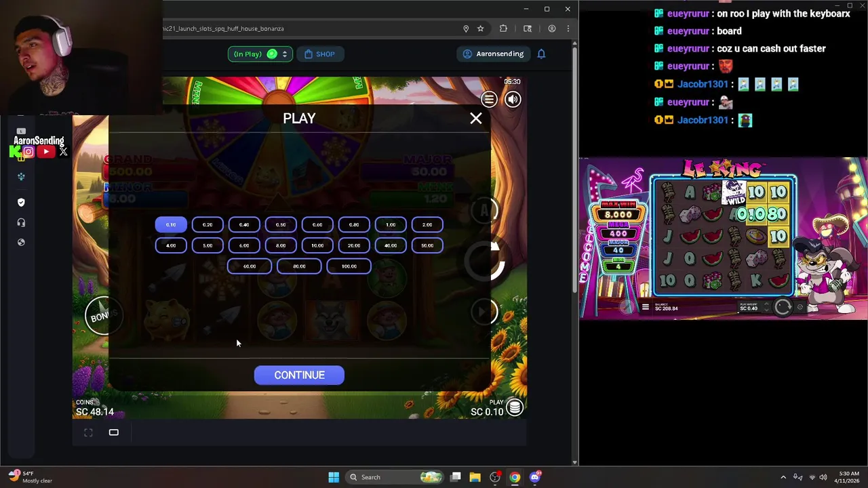Open the globe language sidebar icon
The image size is (868, 488).
pos(21,242)
